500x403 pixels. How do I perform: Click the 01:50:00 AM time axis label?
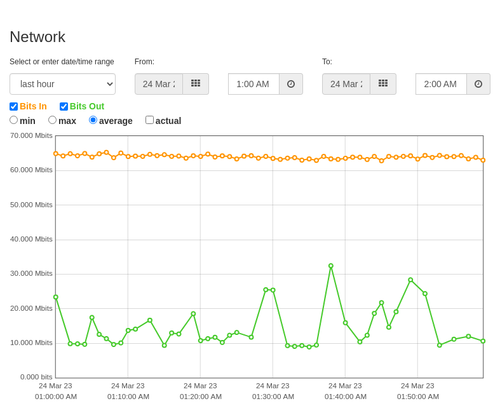click(x=418, y=397)
